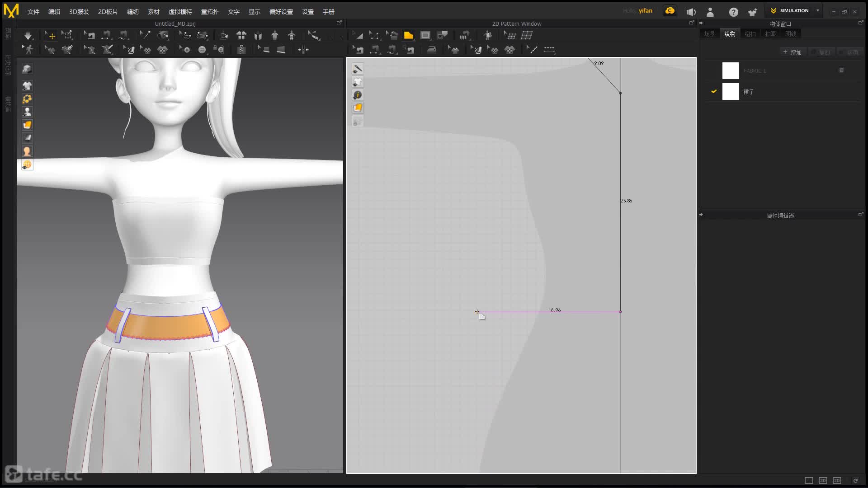Image resolution: width=868 pixels, height=488 pixels.
Task: Select the Select Mesh tool
Action: [67, 35]
